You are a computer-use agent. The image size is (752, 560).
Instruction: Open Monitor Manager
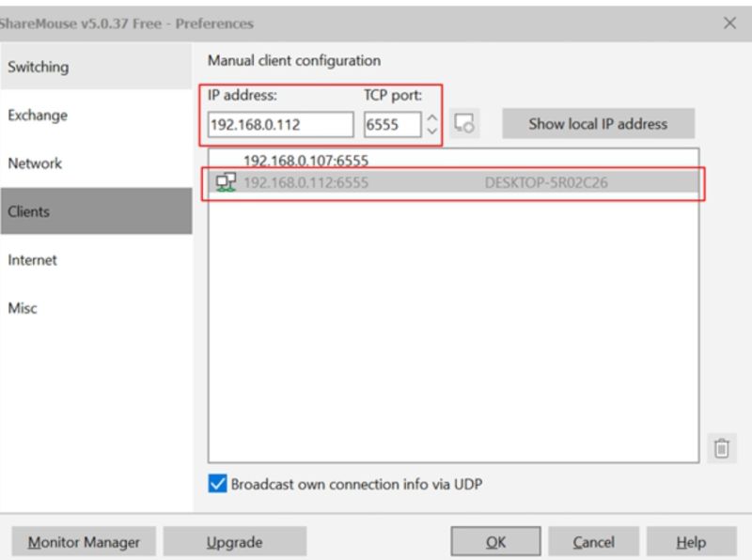tap(84, 542)
